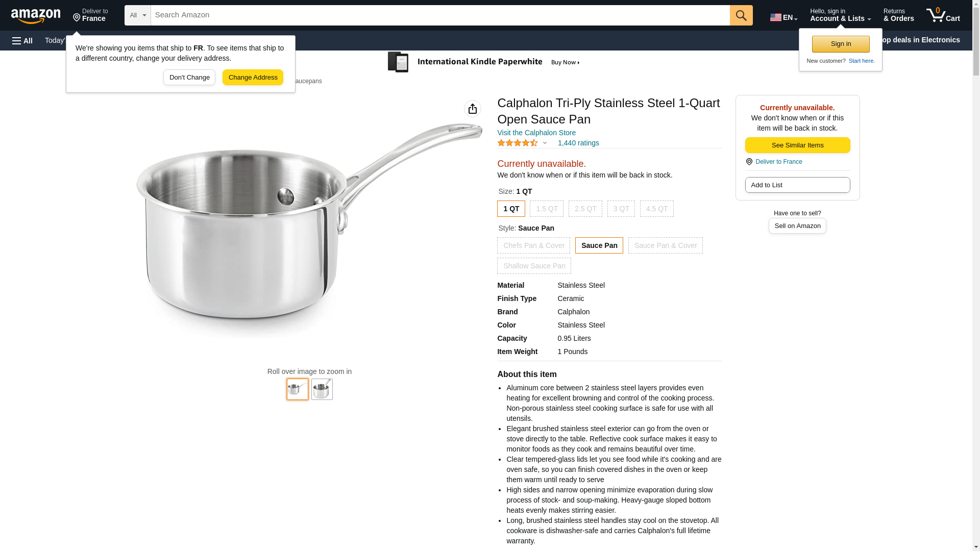Expand the Add to List dropdown

click(x=797, y=185)
